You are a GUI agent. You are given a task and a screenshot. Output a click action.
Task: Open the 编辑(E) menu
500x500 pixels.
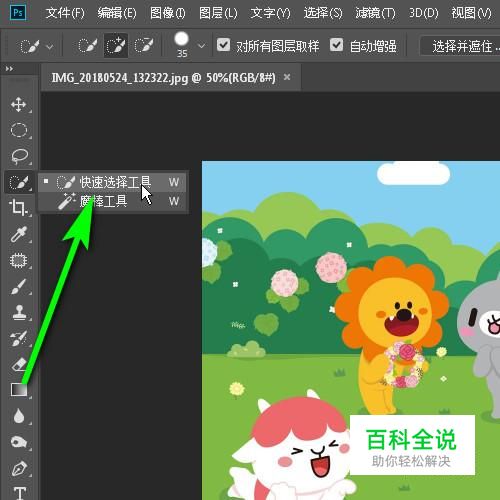pyautogui.click(x=117, y=13)
